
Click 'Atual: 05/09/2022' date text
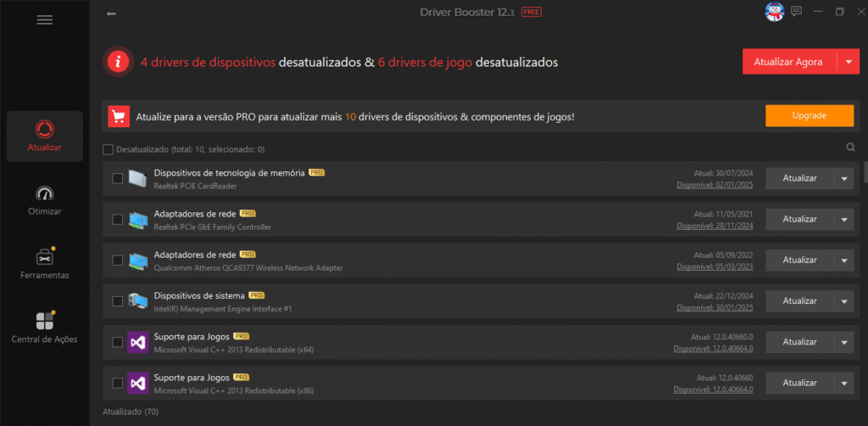pos(724,255)
